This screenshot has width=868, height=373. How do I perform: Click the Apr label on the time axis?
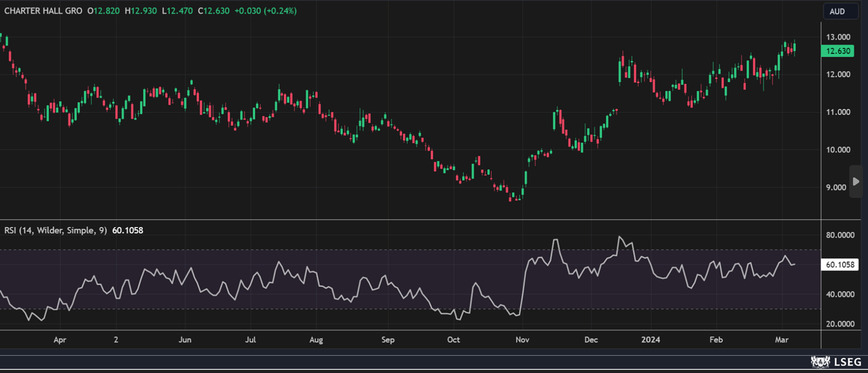[60, 340]
